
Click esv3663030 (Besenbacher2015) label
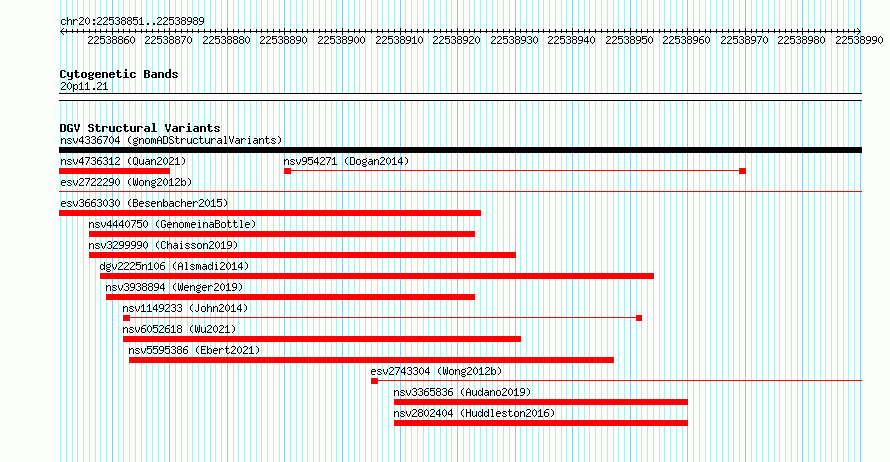point(144,203)
